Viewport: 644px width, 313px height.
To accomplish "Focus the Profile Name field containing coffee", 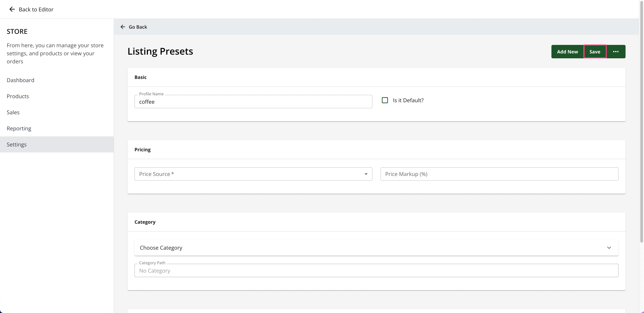I will click(x=253, y=102).
